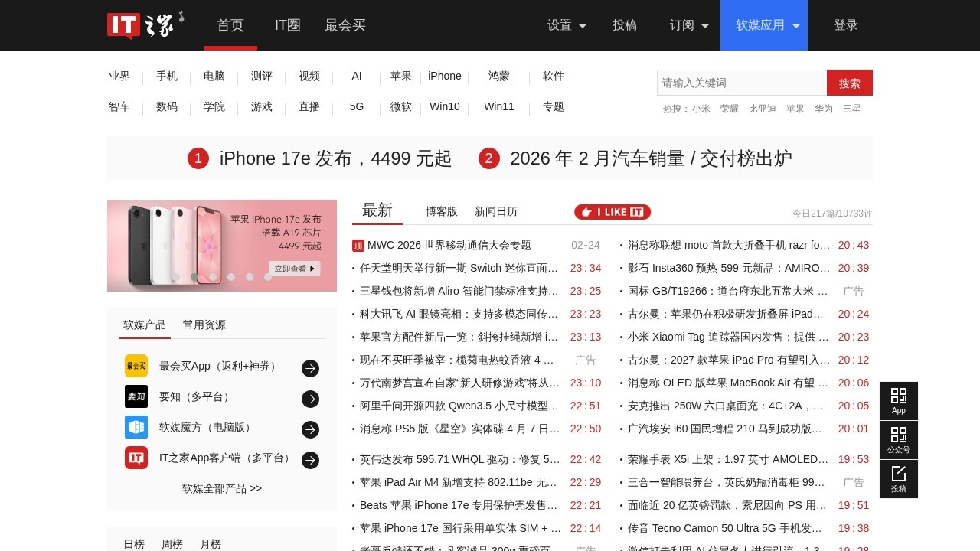This screenshot has height=551, width=980.
Task: Switch to the 博客版 tab
Action: click(x=442, y=212)
